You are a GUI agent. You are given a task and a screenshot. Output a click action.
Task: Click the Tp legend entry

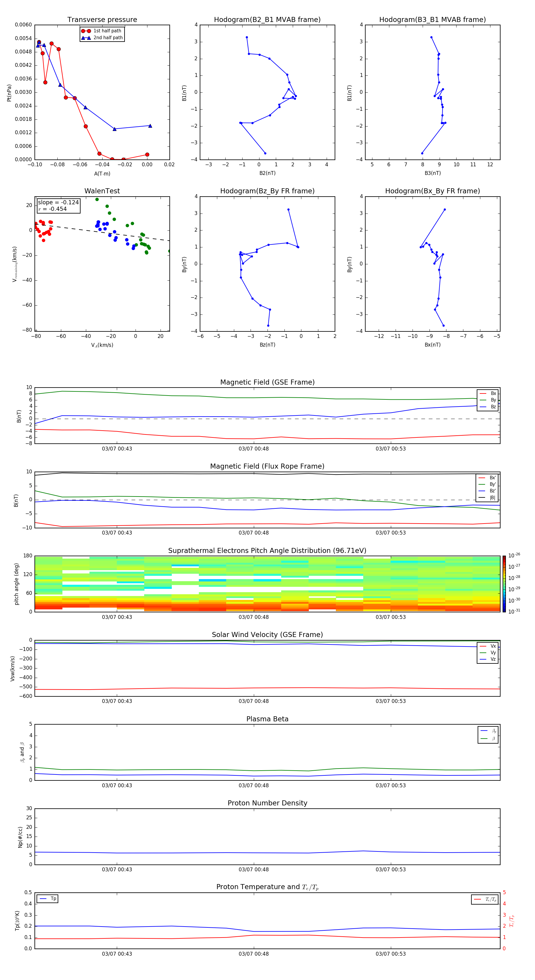(x=48, y=899)
